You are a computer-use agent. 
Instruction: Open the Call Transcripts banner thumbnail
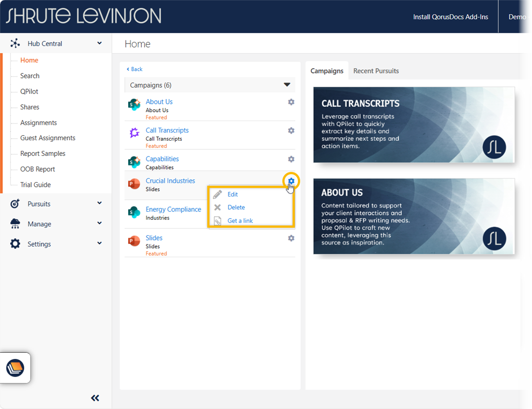click(x=414, y=125)
